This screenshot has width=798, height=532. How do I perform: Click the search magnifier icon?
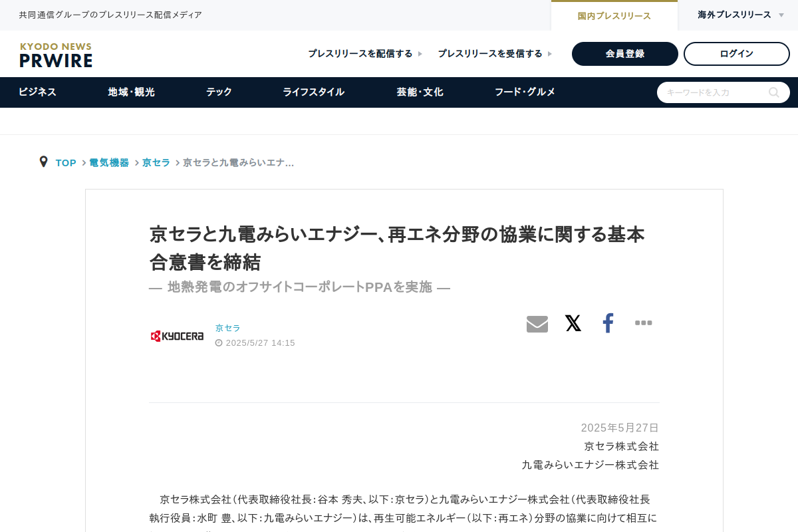coord(774,92)
